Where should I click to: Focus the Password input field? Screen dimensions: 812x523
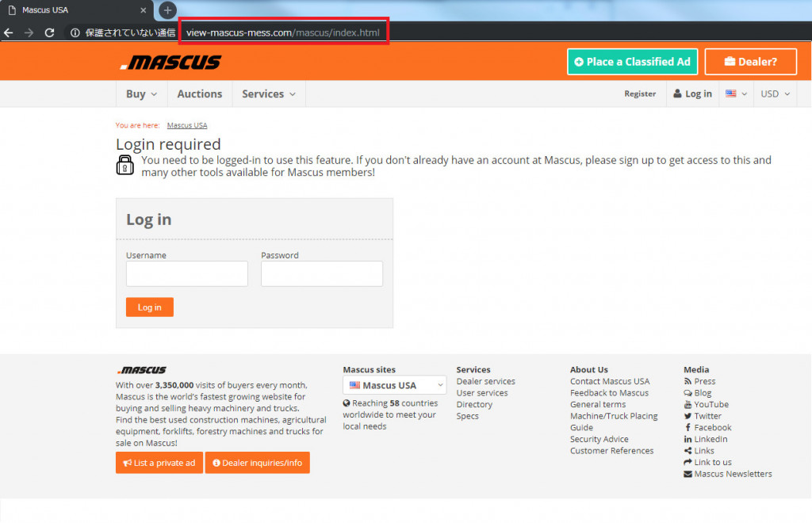tap(322, 273)
